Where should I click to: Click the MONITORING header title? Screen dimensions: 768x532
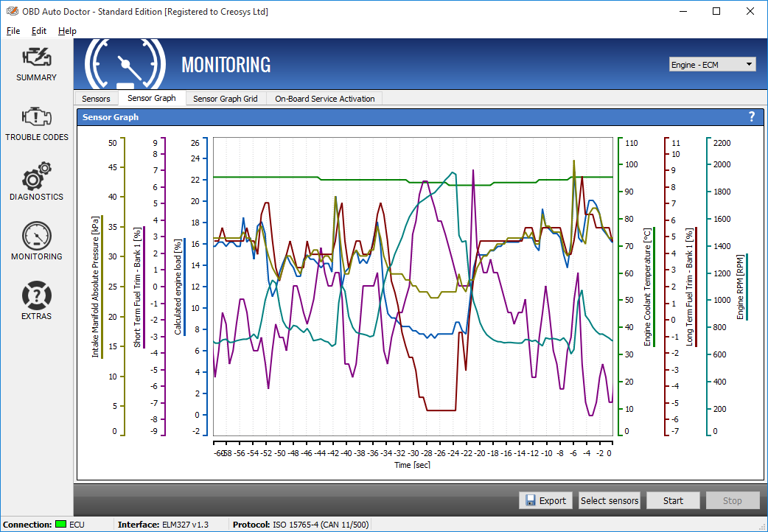[226, 65]
